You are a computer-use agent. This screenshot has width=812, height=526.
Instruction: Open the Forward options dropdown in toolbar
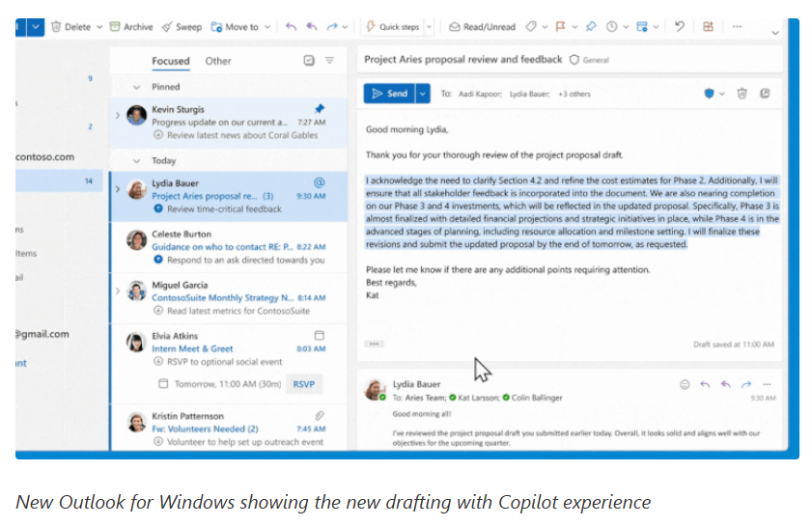click(345, 27)
